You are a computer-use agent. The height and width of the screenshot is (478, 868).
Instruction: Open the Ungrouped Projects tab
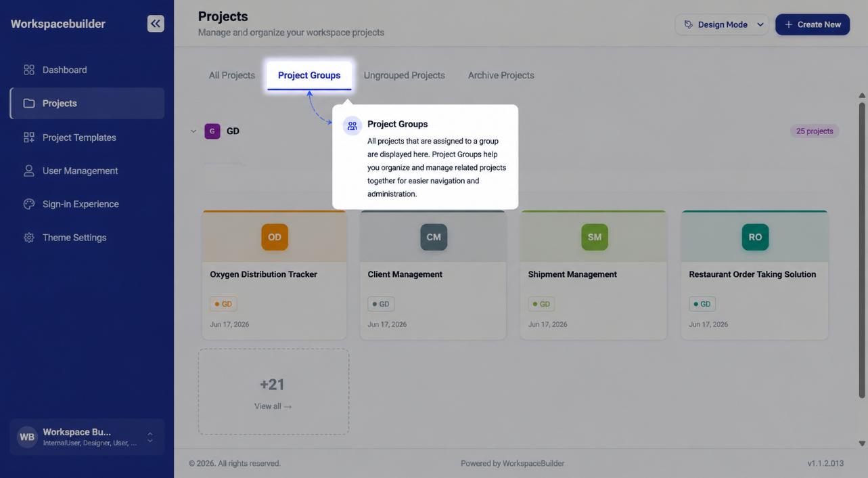coord(405,75)
